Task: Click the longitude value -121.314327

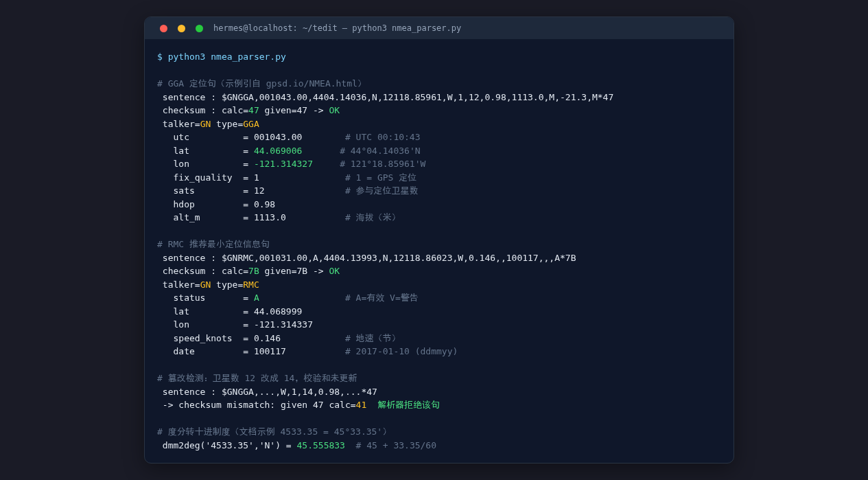Action: 283,164
